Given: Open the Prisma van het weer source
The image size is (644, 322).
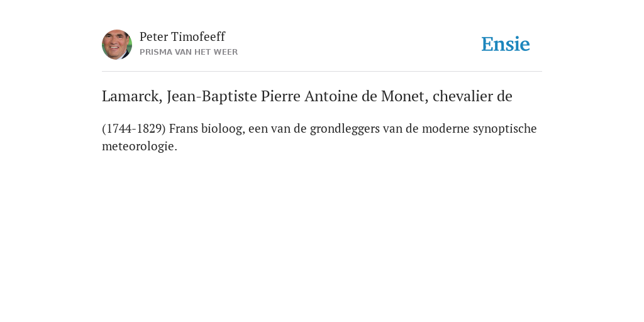Looking at the screenshot, I should [189, 52].
